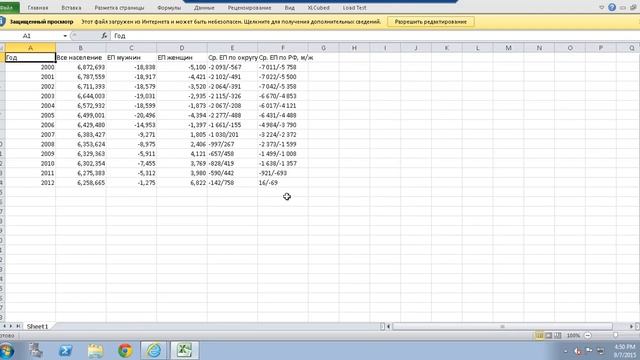Select the year 2012 cell

tap(30, 183)
